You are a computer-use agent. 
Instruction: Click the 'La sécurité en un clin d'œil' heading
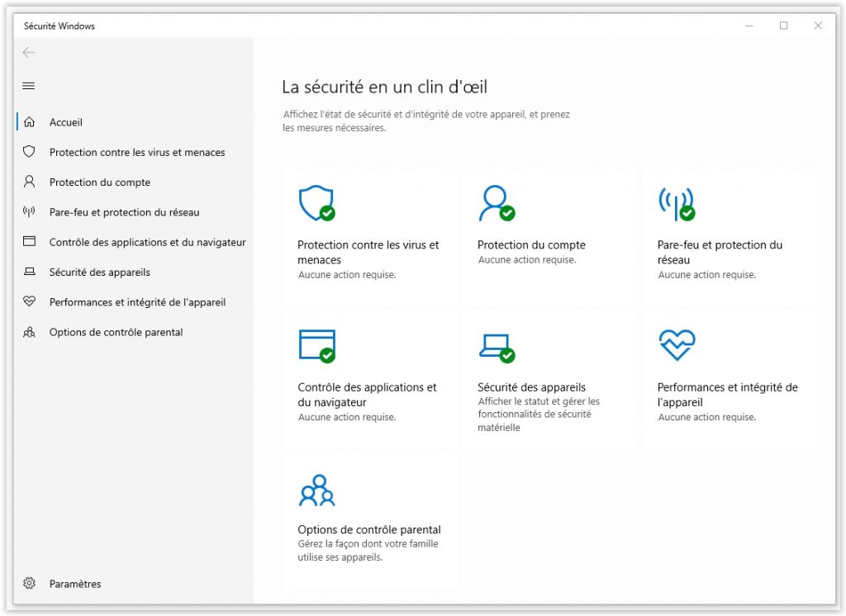(x=385, y=87)
